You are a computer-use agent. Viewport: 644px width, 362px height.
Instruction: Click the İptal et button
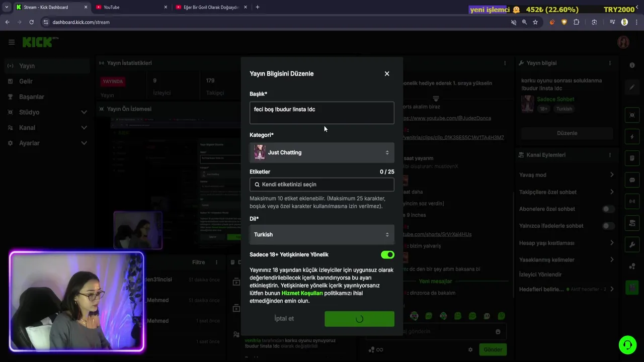[x=284, y=318]
